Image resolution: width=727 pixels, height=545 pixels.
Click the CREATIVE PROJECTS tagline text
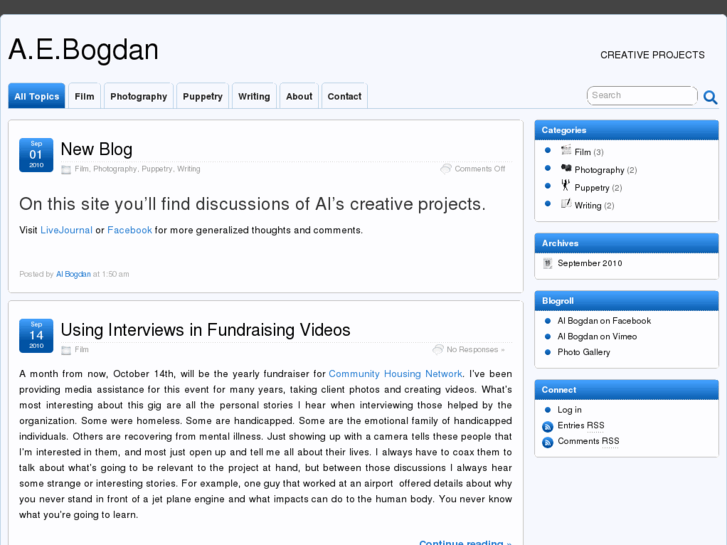coord(652,55)
